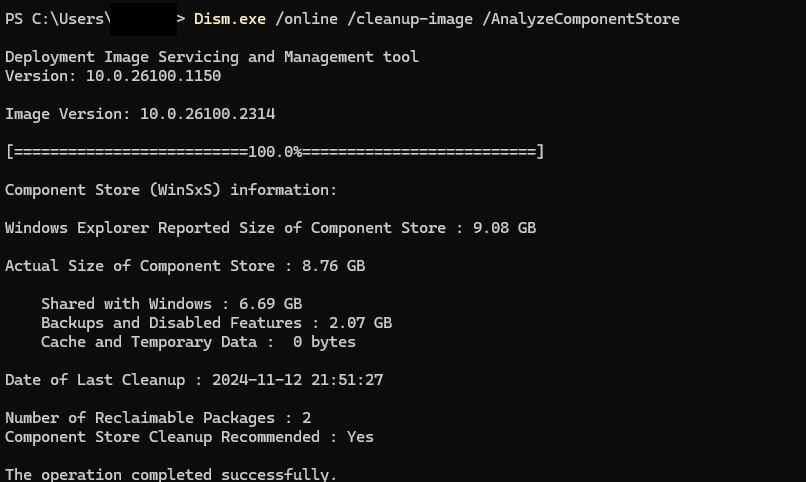Click the Cleanup Recommended Yes value
This screenshot has height=482, width=806.
[x=360, y=437]
